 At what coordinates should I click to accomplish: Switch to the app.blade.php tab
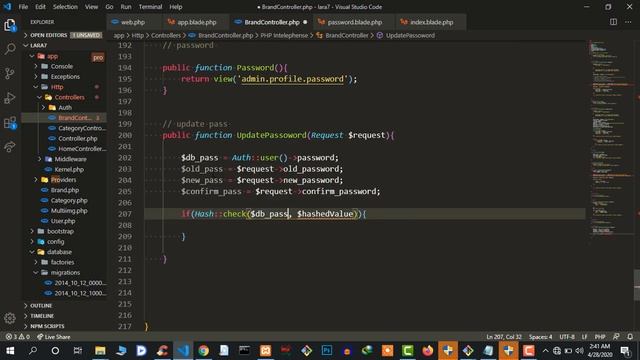click(197, 22)
